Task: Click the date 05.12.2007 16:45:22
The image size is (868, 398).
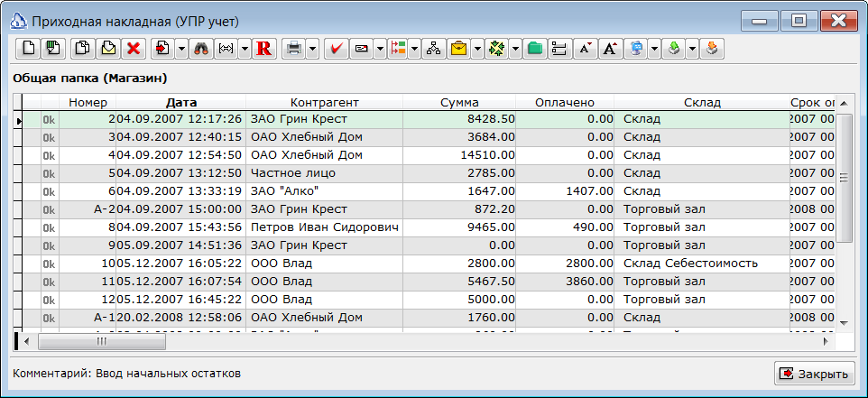Action: [x=181, y=300]
